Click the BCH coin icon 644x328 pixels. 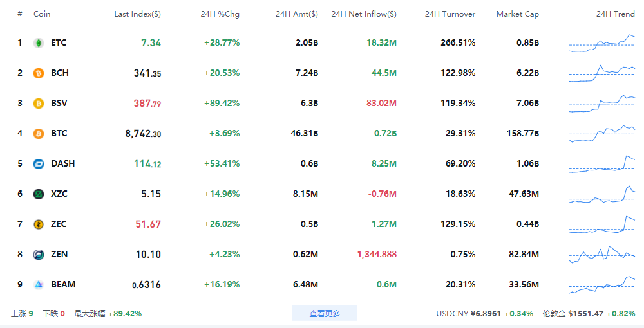click(39, 73)
